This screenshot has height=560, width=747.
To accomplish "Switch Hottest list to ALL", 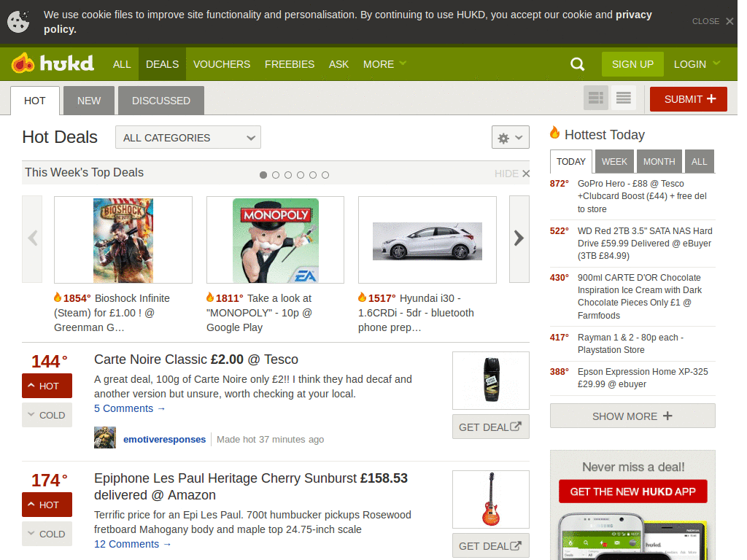I will (x=700, y=162).
